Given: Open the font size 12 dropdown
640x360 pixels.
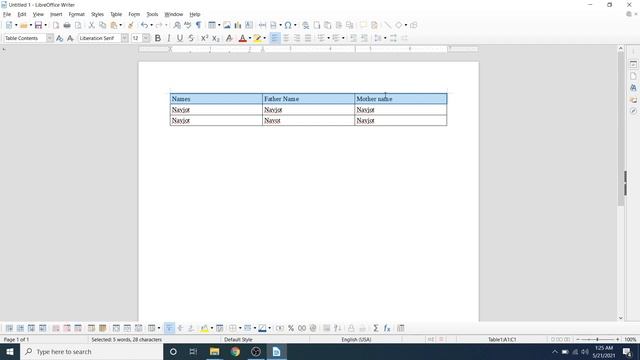Looking at the screenshot, I should (146, 38).
